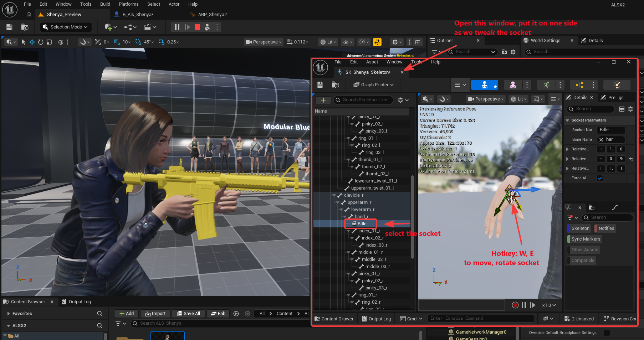Activate the rotate gizmo tool in main viewport
644x340 pixels.
[41, 42]
